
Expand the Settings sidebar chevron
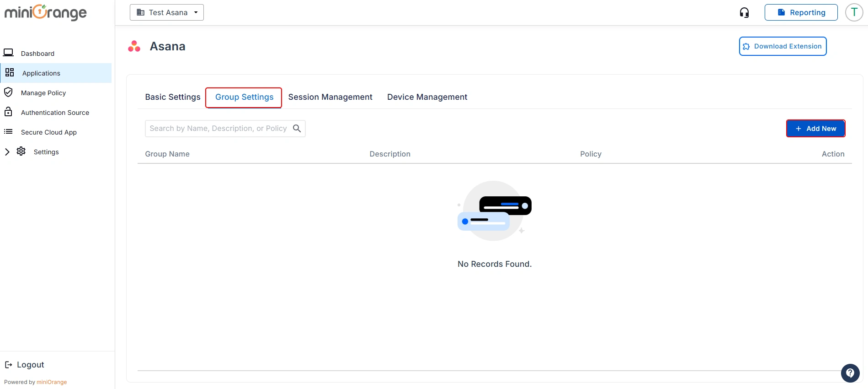tap(7, 151)
